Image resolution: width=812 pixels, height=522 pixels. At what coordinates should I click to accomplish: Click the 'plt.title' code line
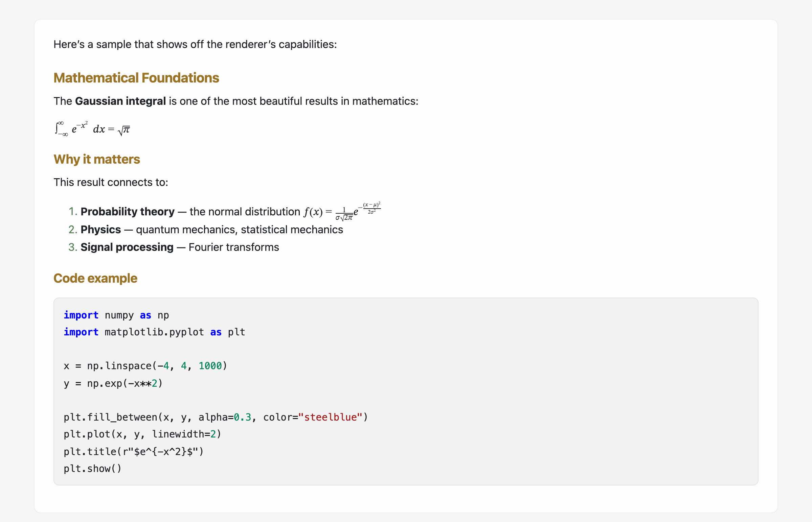(134, 452)
